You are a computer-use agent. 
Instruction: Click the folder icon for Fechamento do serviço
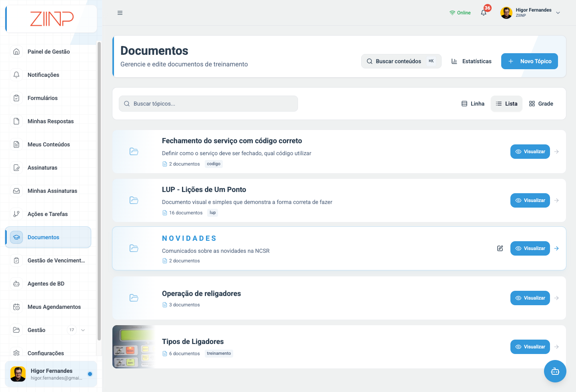point(134,152)
